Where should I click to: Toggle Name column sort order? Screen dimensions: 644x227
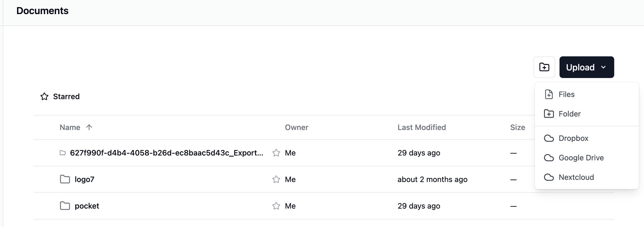[x=89, y=127]
